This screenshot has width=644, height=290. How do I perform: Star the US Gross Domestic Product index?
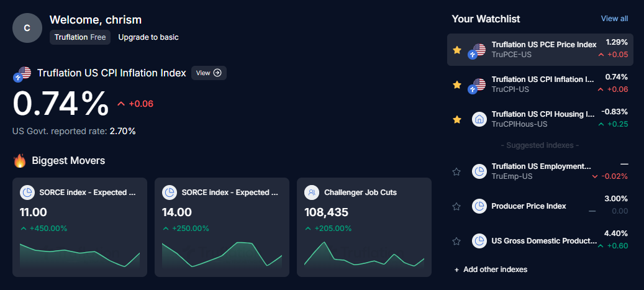click(x=457, y=241)
